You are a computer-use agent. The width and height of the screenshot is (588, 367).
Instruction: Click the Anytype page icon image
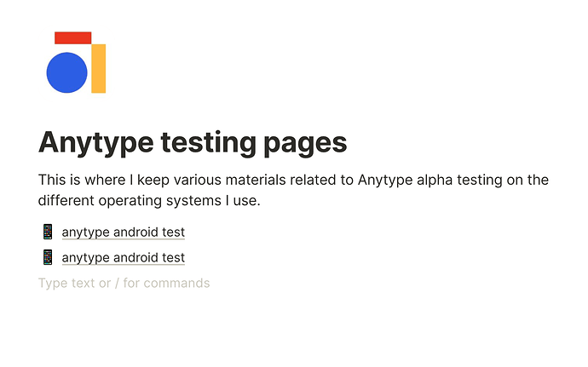click(x=76, y=62)
